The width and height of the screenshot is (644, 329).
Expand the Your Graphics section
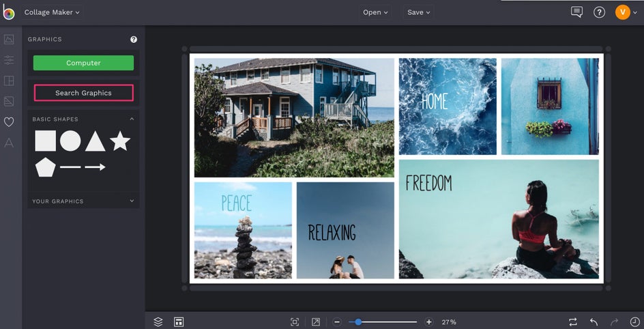pyautogui.click(x=132, y=201)
